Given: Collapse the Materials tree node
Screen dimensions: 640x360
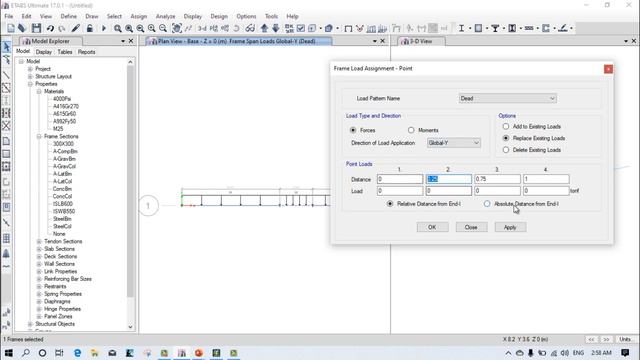Looking at the screenshot, I should click(39, 91).
